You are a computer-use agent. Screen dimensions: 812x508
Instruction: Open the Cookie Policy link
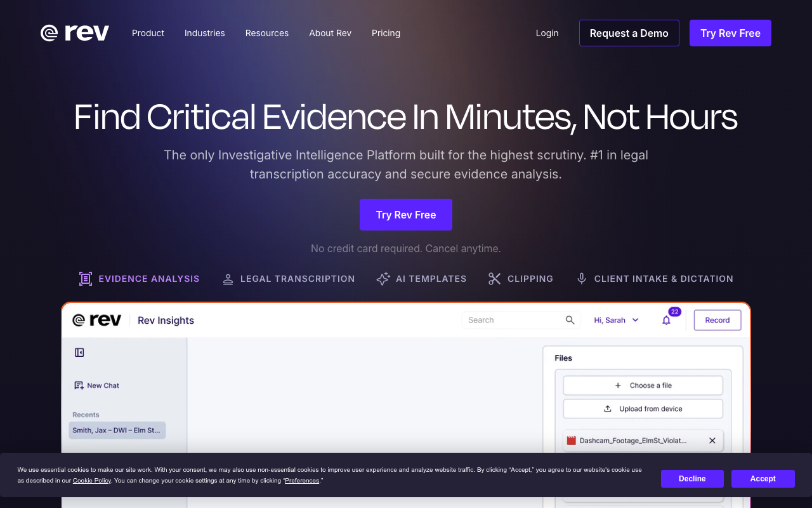pyautogui.click(x=92, y=481)
